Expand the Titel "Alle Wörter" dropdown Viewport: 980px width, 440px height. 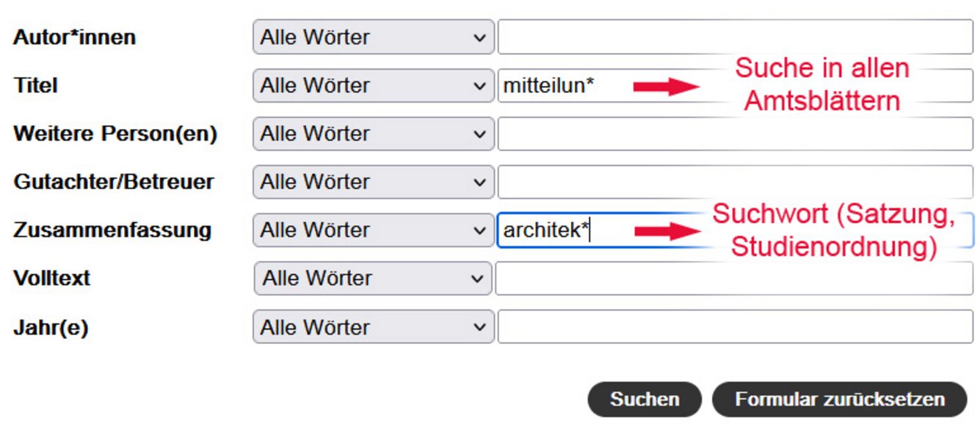(x=373, y=86)
